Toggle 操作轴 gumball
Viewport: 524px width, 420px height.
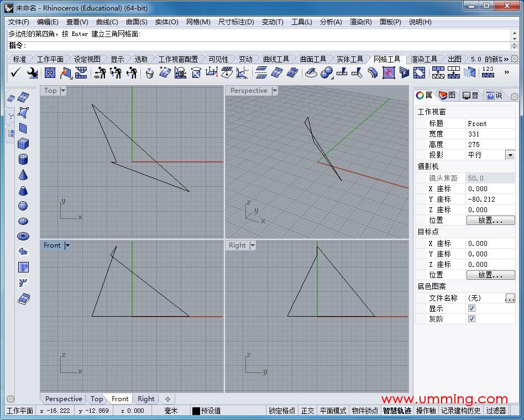pos(426,411)
